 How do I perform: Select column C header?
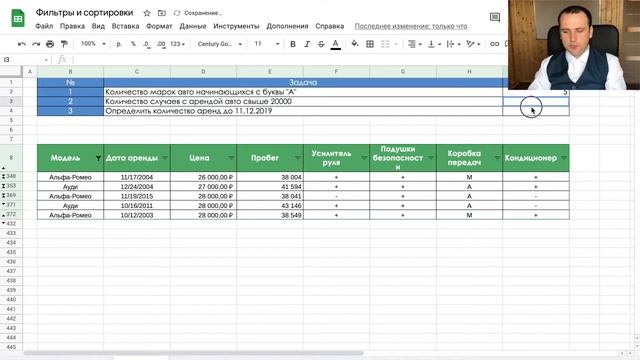pyautogui.click(x=137, y=71)
